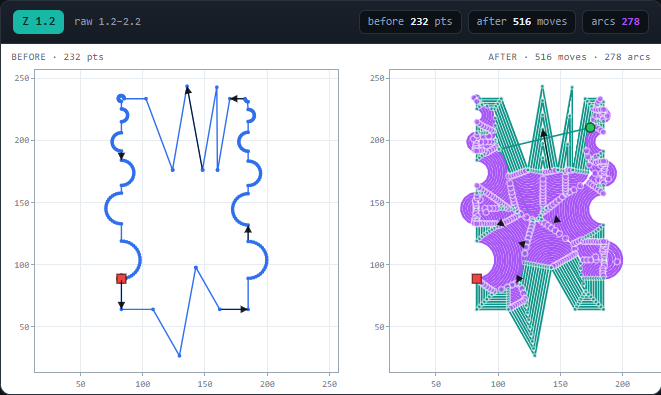The image size is (661, 395).
Task: Click the red square start marker in AFTER plot
Action: [x=477, y=279]
